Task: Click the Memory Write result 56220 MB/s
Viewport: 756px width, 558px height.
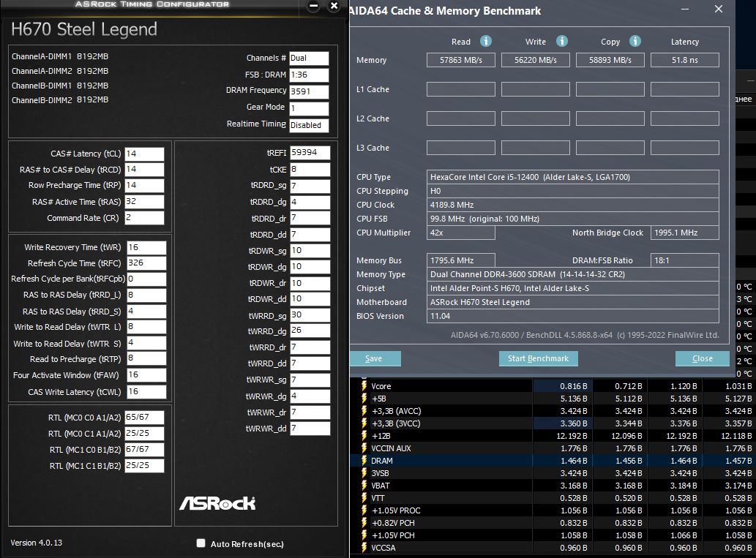Action: coord(535,60)
